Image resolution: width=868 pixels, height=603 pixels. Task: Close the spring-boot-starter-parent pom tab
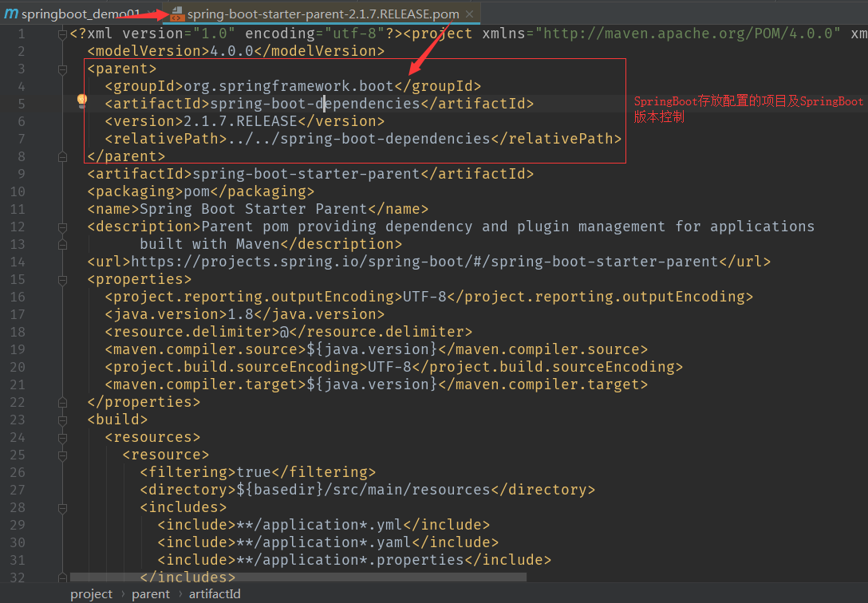[x=469, y=14]
